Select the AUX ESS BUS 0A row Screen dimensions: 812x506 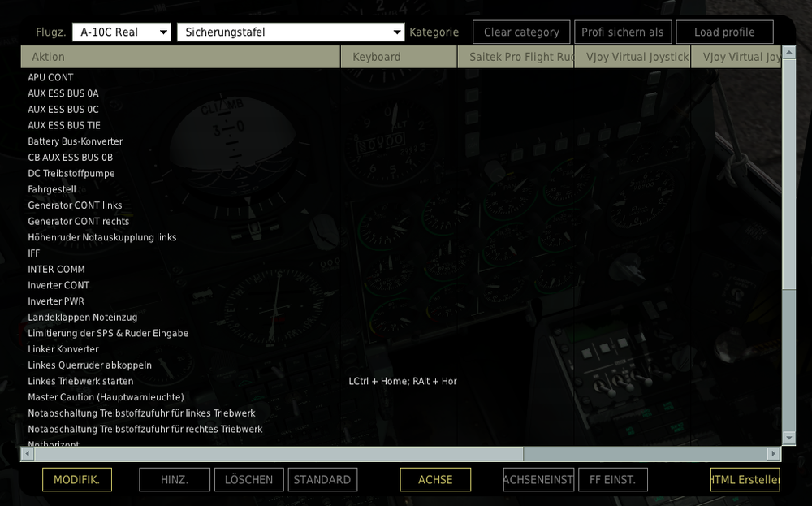(401, 93)
